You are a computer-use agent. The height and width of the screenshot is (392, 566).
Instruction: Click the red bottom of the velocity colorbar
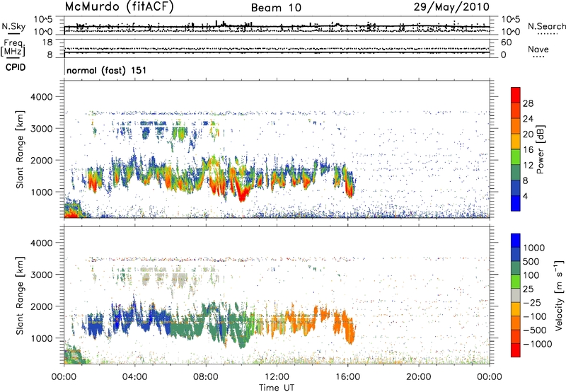(x=516, y=350)
